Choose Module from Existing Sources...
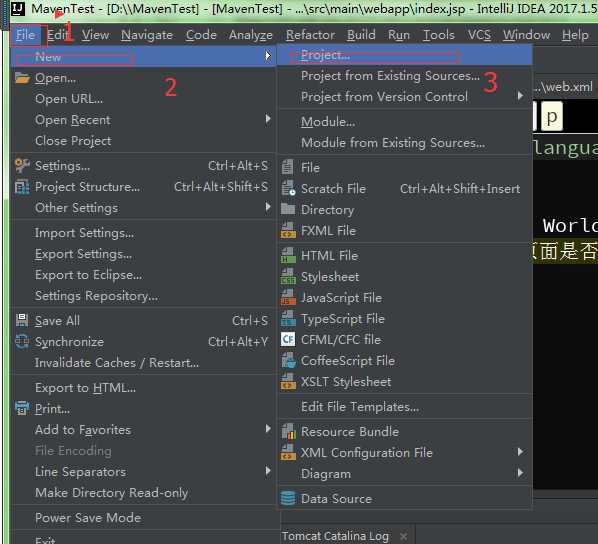The image size is (598, 544). 404,143
